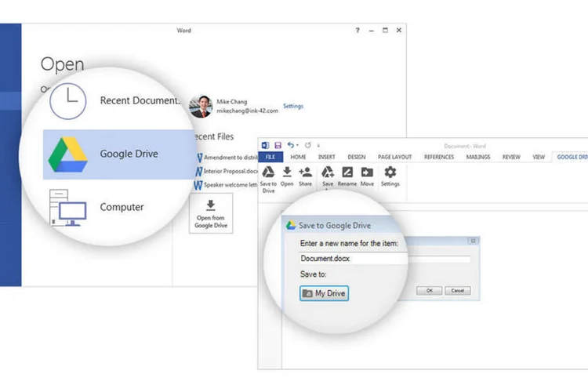The image size is (588, 392).
Task: Select Recent Documents clock icon
Action: (68, 101)
